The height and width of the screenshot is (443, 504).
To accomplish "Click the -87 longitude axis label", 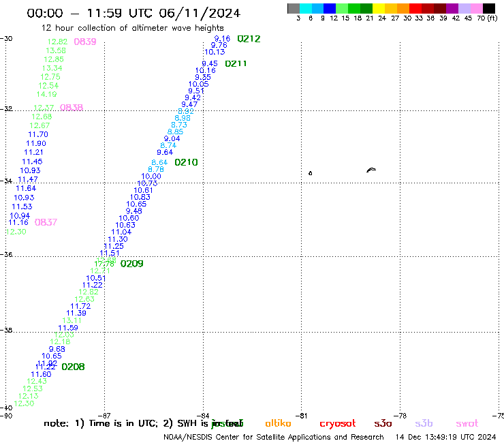I will tap(104, 416).
